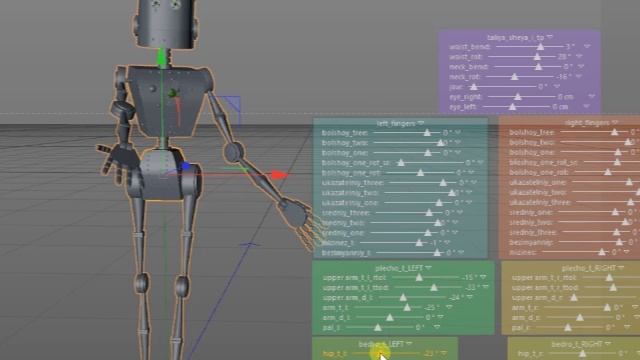Click left_fingers sredniy_three slider handle

[429, 213]
